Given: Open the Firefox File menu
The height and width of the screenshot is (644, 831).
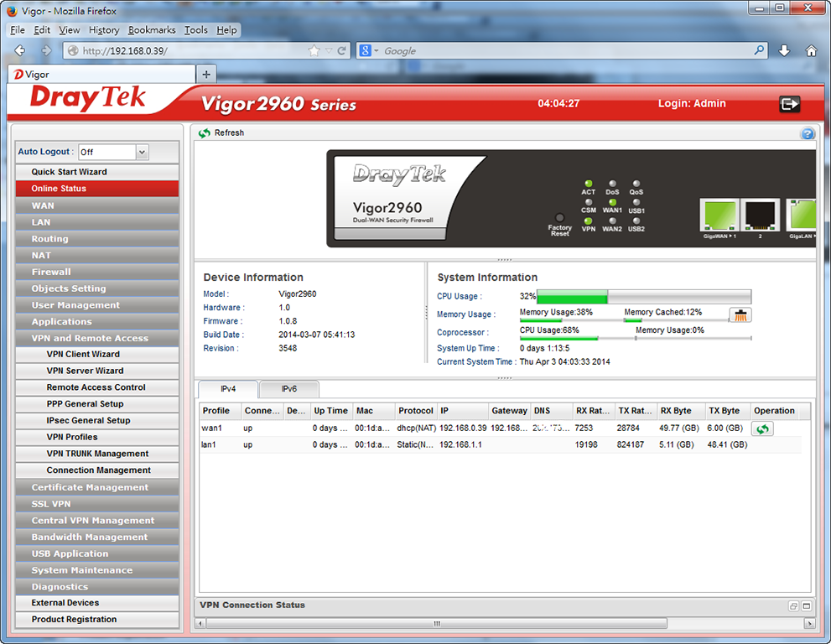Looking at the screenshot, I should (x=18, y=30).
